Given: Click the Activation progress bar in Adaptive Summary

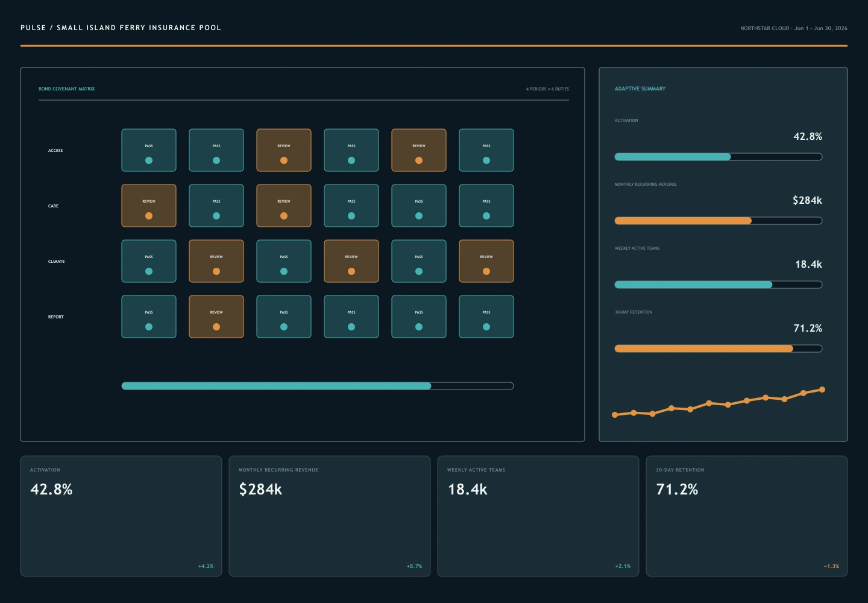Looking at the screenshot, I should 719,157.
